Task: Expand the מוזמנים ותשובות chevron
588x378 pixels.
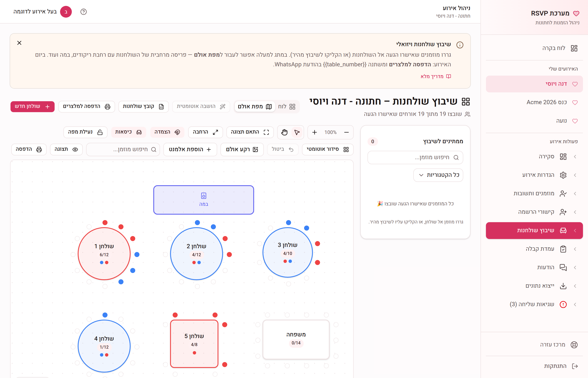Action: (575, 194)
